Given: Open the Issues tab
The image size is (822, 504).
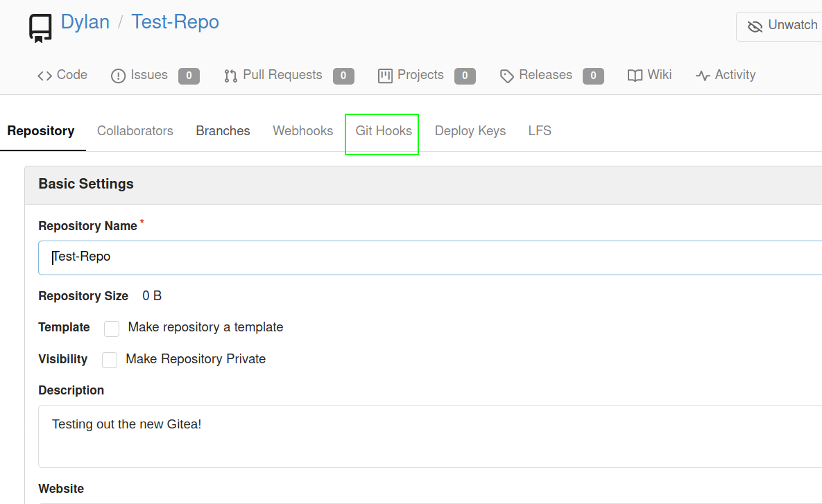Looking at the screenshot, I should click(x=155, y=76).
